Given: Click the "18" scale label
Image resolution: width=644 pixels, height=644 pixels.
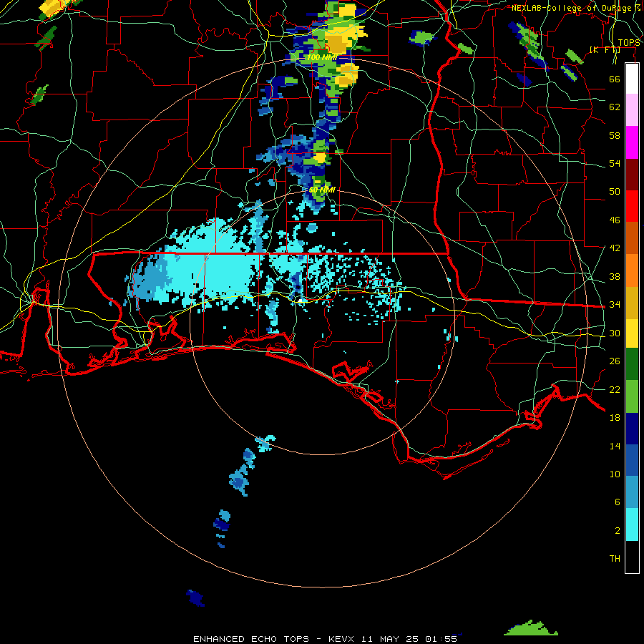Looking at the screenshot, I should [x=615, y=418].
